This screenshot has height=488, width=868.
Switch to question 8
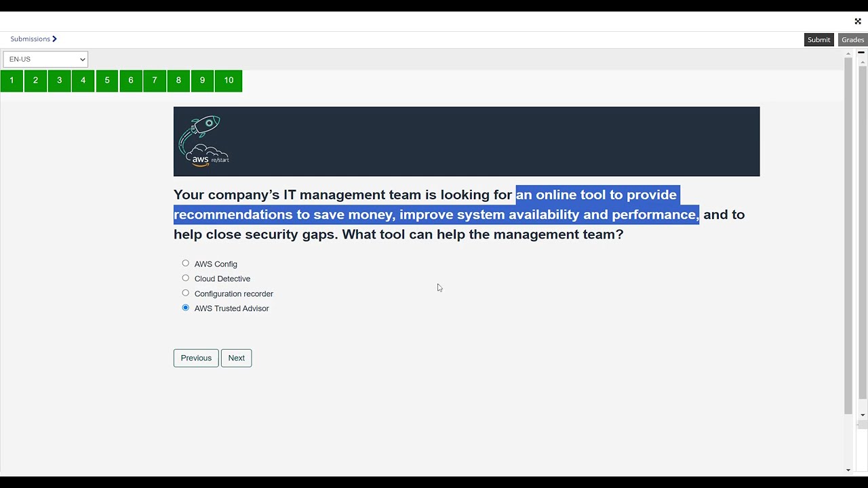(x=178, y=81)
